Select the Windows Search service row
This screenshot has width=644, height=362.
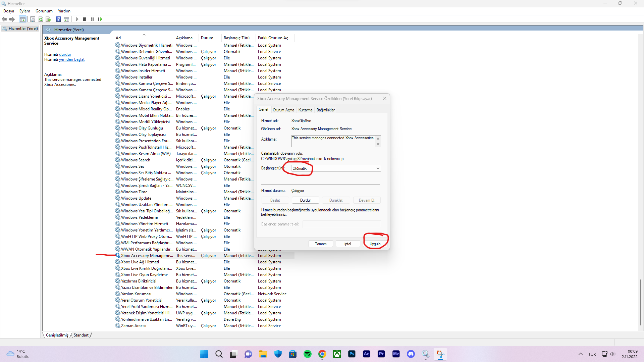pyautogui.click(x=205, y=160)
